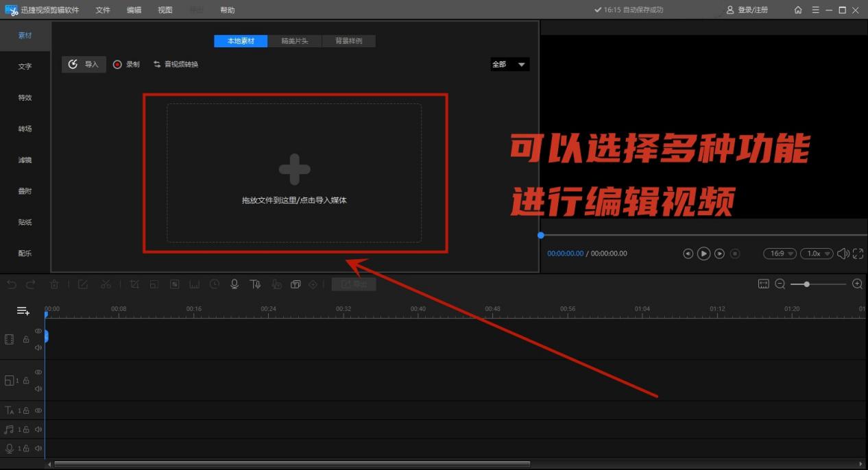Viewport: 868px width, 470px height.
Task: Toggle visibility eye on overlay track
Action: tap(38, 372)
